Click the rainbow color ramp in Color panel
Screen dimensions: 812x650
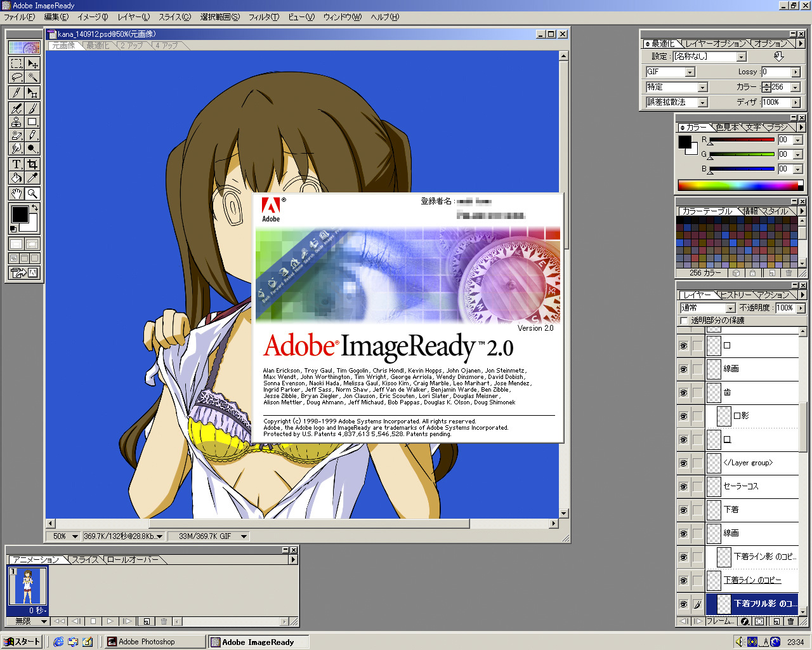click(740, 185)
